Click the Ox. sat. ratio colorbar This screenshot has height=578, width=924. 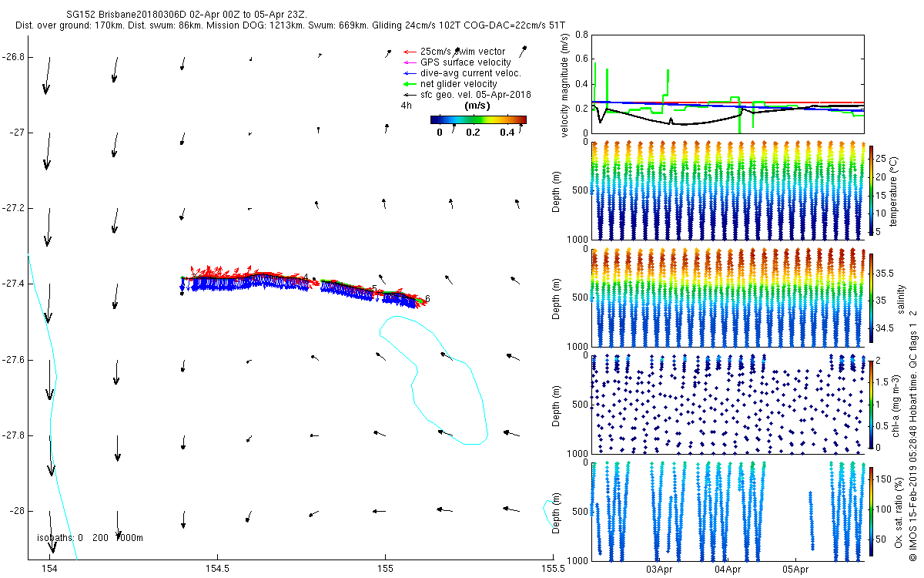(871, 511)
